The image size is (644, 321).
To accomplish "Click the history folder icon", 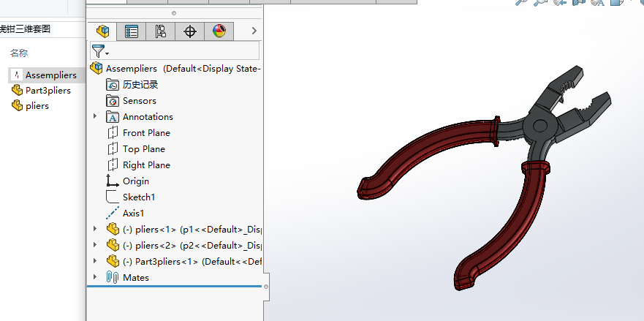I will 112,85.
